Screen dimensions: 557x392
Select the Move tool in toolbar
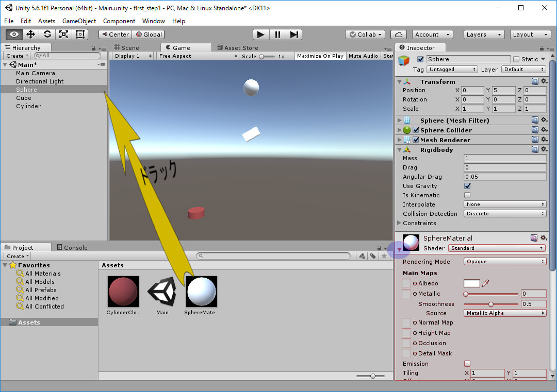(30, 35)
